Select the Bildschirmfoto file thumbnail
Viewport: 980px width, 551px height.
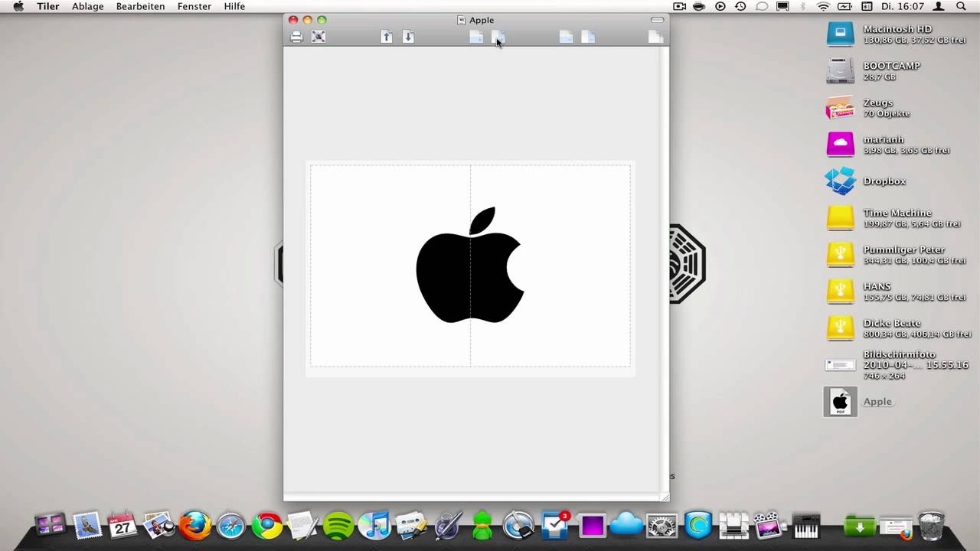click(840, 365)
